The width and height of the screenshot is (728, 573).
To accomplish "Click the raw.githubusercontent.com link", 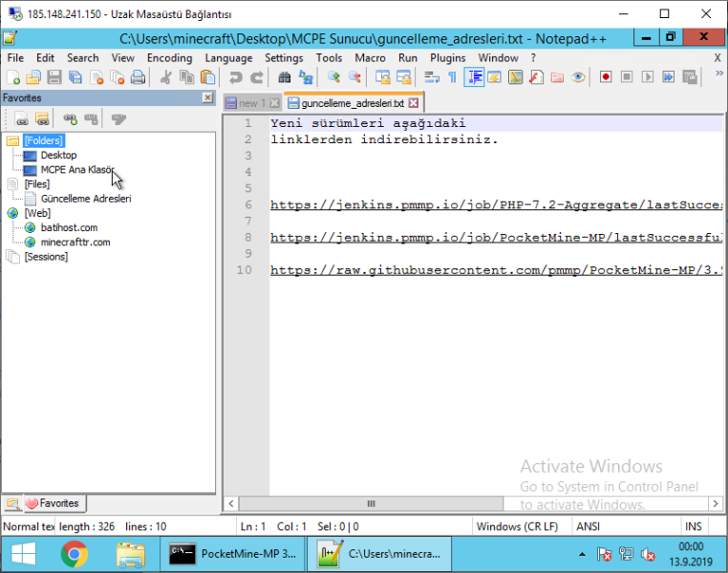I will [x=497, y=270].
